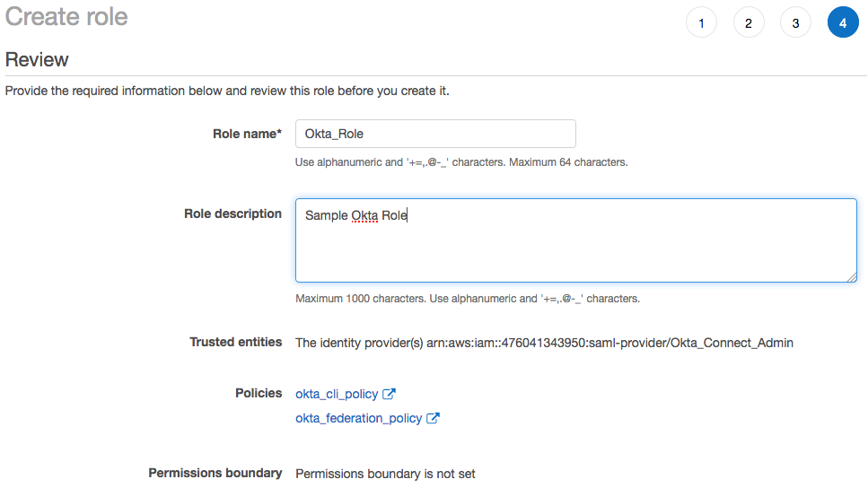
Task: Open the okta_federation_policy link
Action: click(358, 418)
